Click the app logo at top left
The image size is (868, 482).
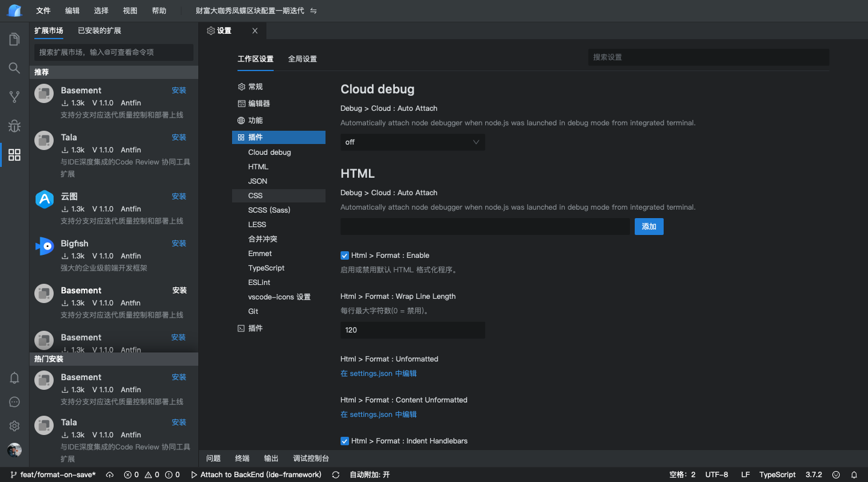click(x=14, y=10)
